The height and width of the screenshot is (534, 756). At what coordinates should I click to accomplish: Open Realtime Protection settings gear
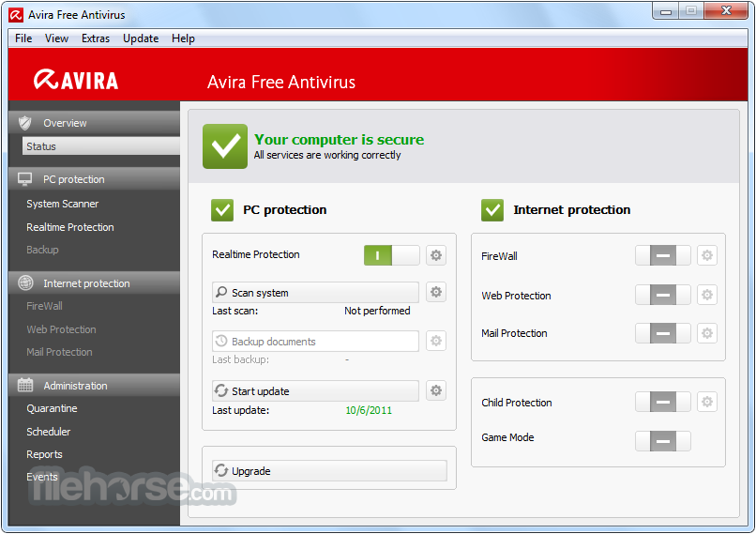point(436,255)
